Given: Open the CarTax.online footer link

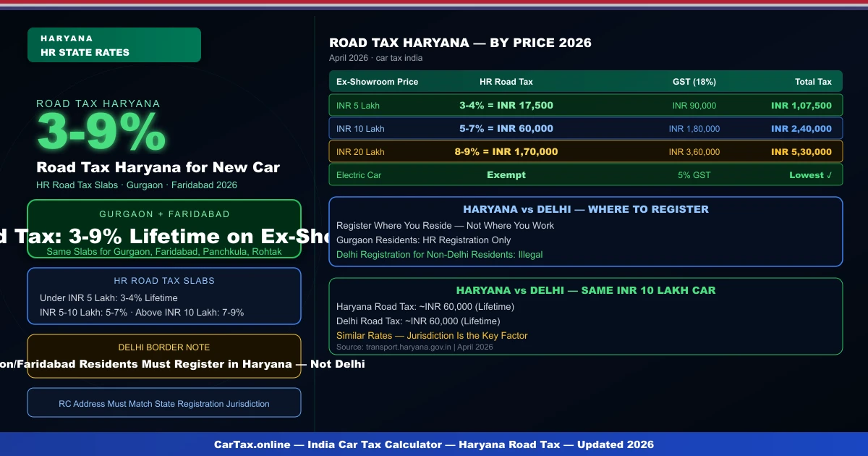Looking at the screenshot, I should point(434,444).
